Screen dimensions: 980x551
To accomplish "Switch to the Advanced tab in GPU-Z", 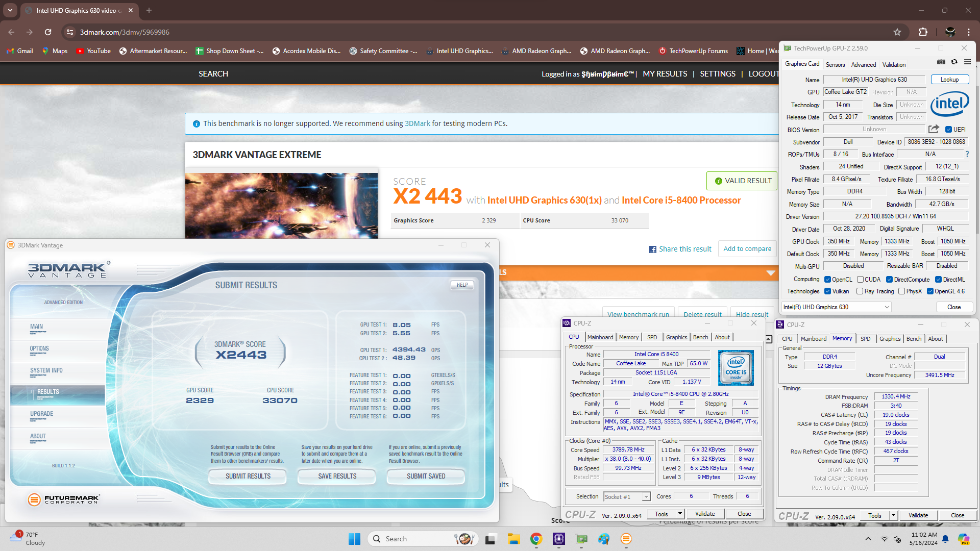I will [864, 65].
